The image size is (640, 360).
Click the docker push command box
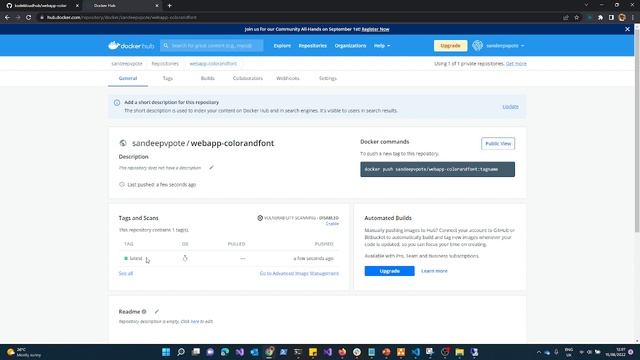[438, 169]
